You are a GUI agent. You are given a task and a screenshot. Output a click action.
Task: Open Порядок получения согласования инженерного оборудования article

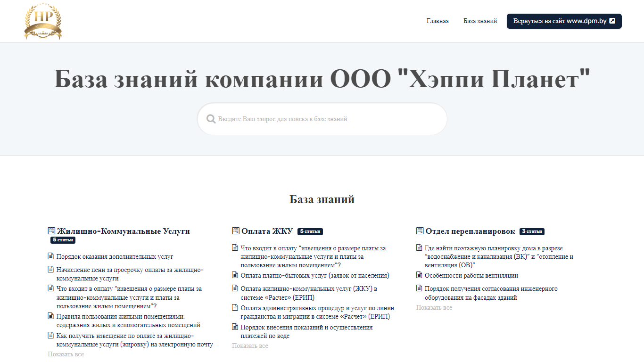point(491,293)
